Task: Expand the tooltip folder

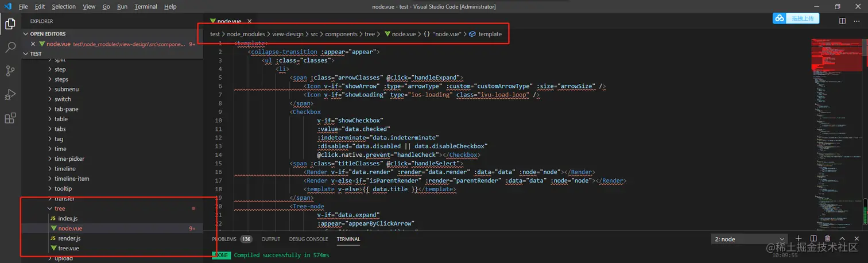Action: tap(113, 188)
